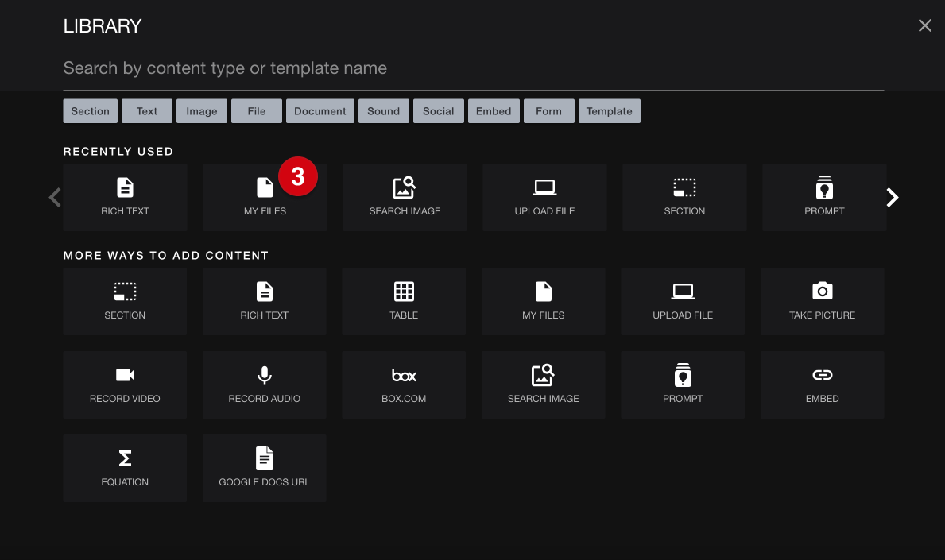This screenshot has width=945, height=560.
Task: Filter library by Text
Action: (x=147, y=110)
